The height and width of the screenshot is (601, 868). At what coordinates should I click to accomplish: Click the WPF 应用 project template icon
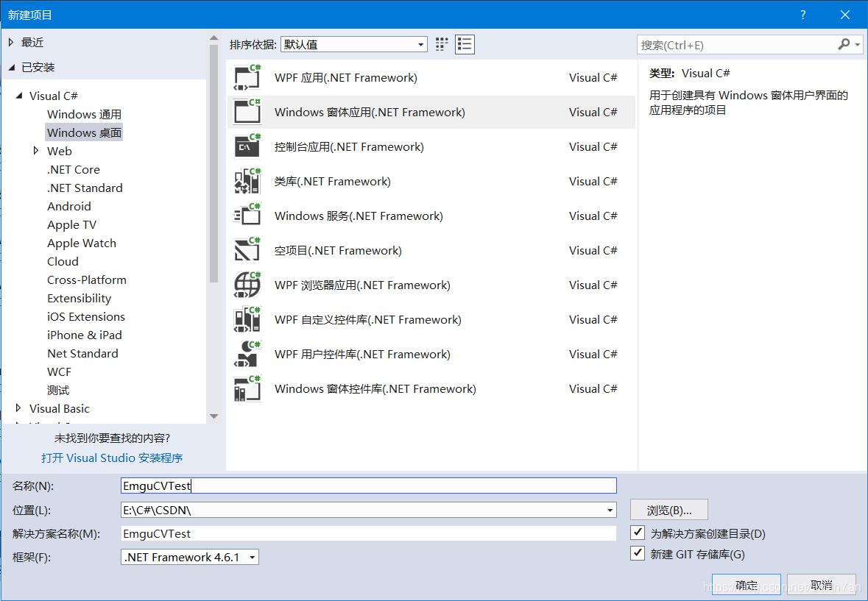pyautogui.click(x=247, y=78)
